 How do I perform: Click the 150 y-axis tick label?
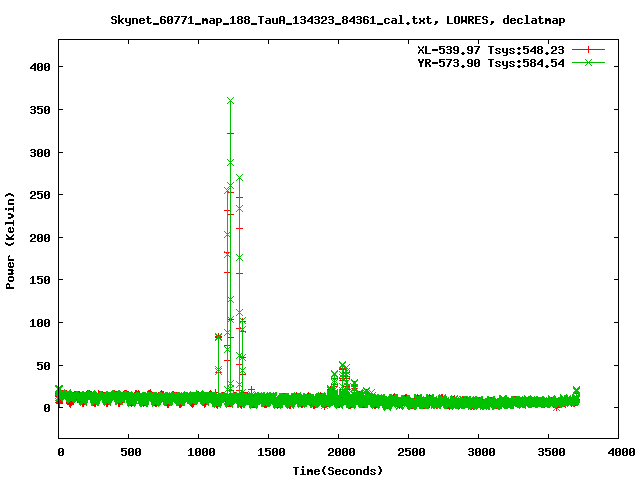tap(40, 280)
